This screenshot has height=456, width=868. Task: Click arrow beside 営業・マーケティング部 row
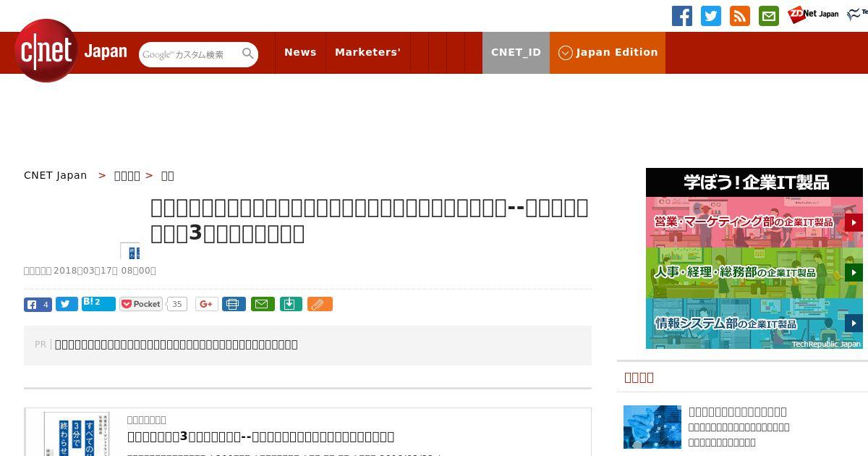[854, 222]
